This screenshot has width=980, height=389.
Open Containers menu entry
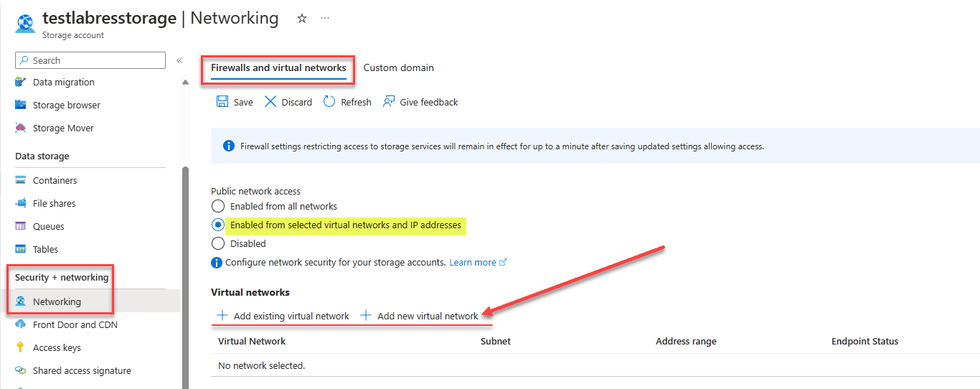(55, 181)
